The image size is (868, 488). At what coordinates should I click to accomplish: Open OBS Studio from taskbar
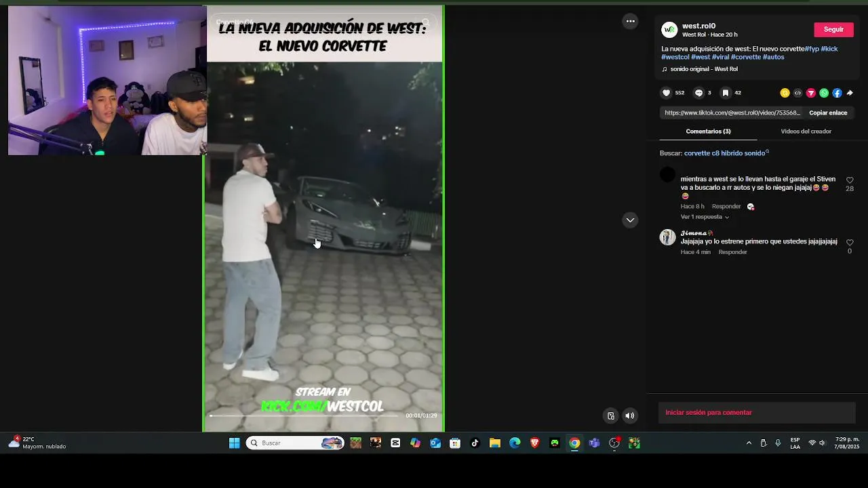coord(614,443)
